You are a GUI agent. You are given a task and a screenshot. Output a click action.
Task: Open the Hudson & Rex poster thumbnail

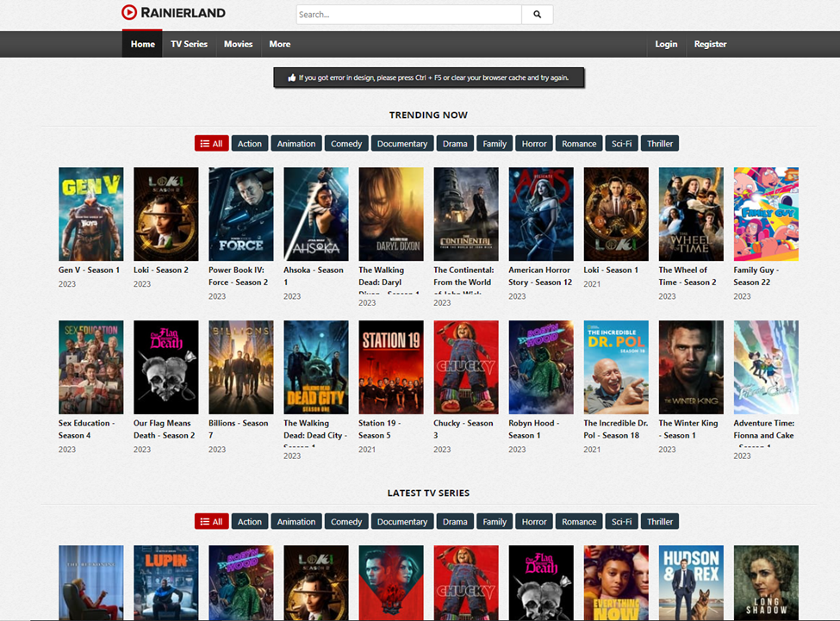[x=691, y=583]
